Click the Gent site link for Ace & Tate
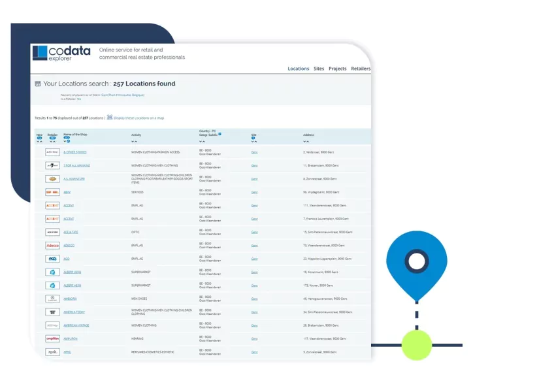 tap(254, 232)
